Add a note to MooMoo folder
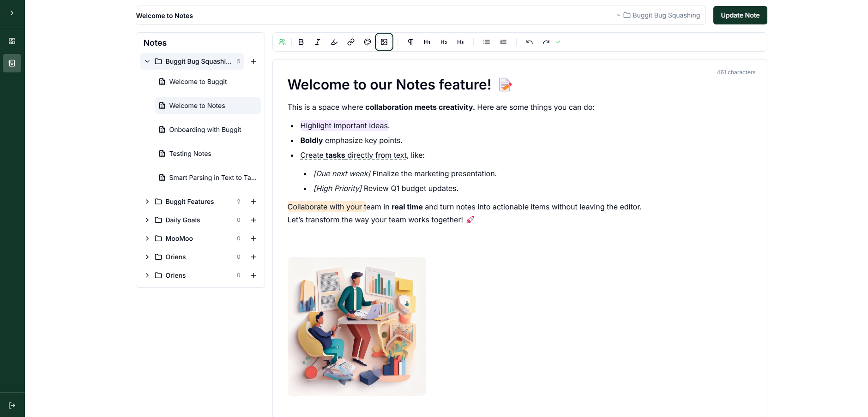Viewport: 868px width, 417px height. tap(253, 238)
